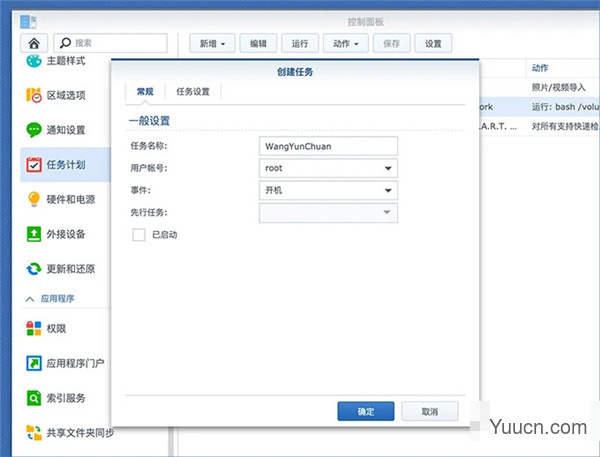
Task: Click the 对所有支持快速检 task row
Action: tap(540, 126)
